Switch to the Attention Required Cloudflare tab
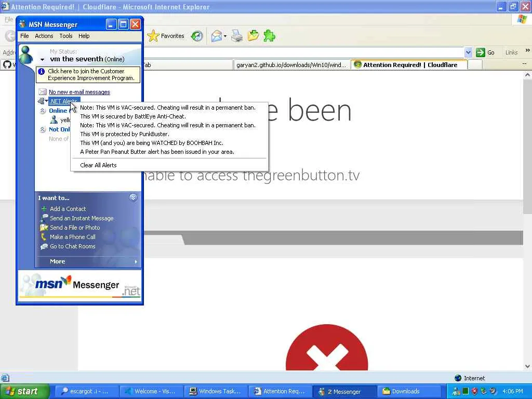The height and width of the screenshot is (399, 532). [409, 65]
